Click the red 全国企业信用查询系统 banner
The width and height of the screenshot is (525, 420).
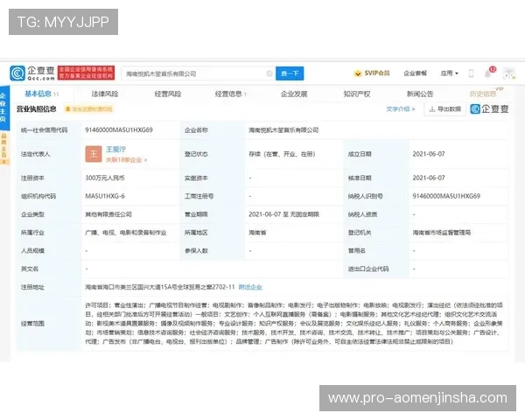click(86, 73)
